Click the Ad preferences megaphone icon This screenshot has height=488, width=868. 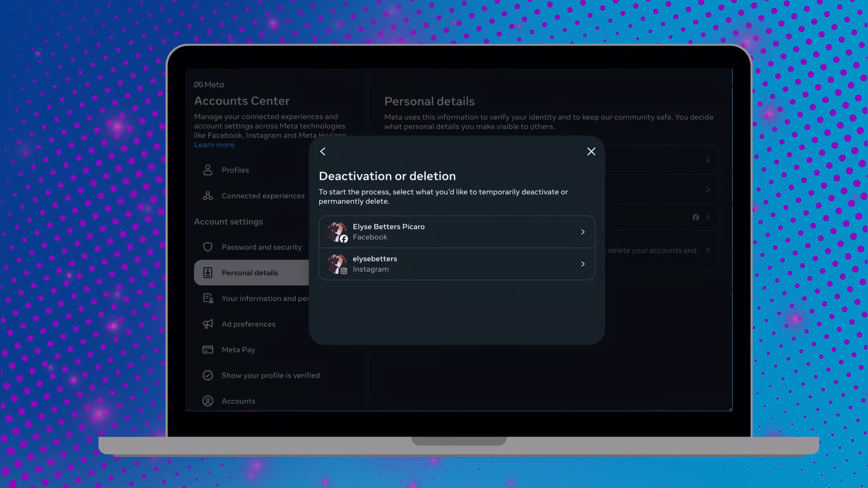[x=208, y=324]
